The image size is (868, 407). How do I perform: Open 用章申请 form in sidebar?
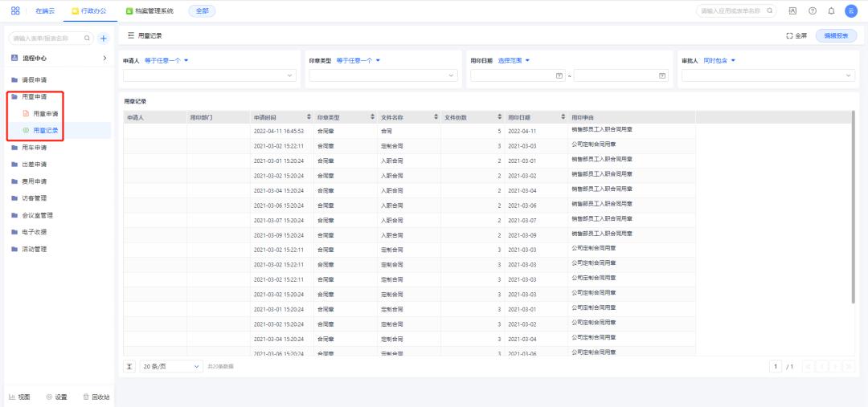tap(45, 113)
